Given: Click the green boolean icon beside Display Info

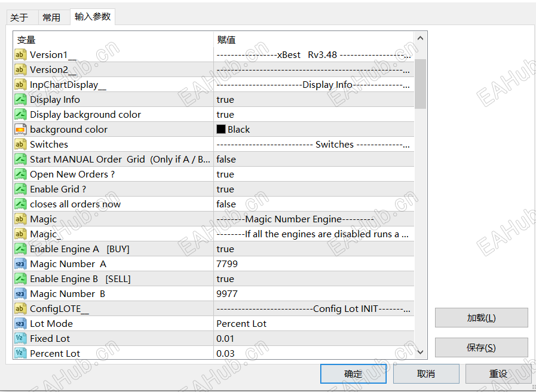Looking at the screenshot, I should point(20,99).
